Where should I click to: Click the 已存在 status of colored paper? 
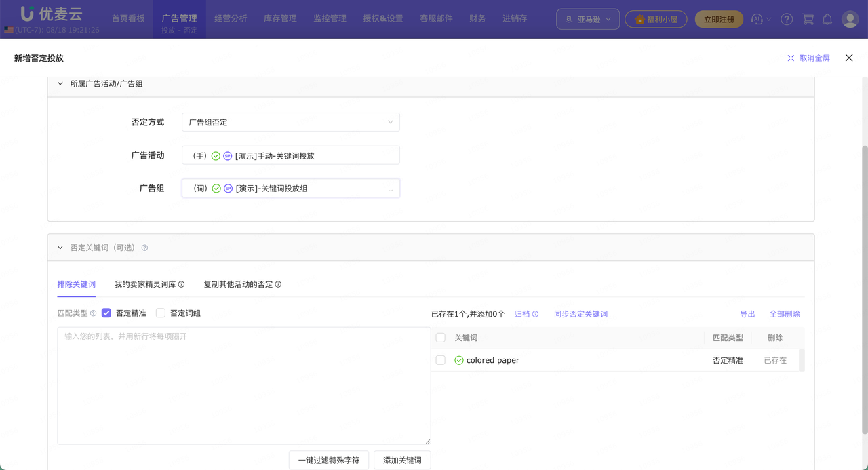775,360
